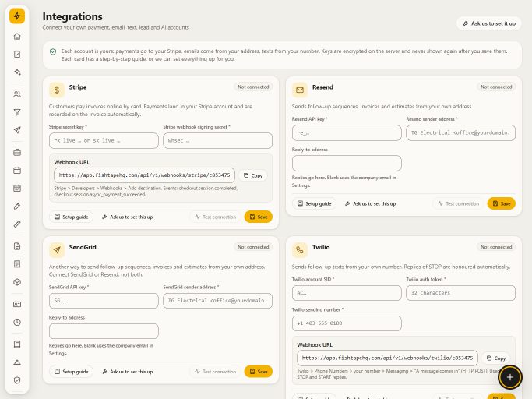Click Stripe's Not connected status badge
The height and width of the screenshot is (399, 532).
tap(253, 87)
